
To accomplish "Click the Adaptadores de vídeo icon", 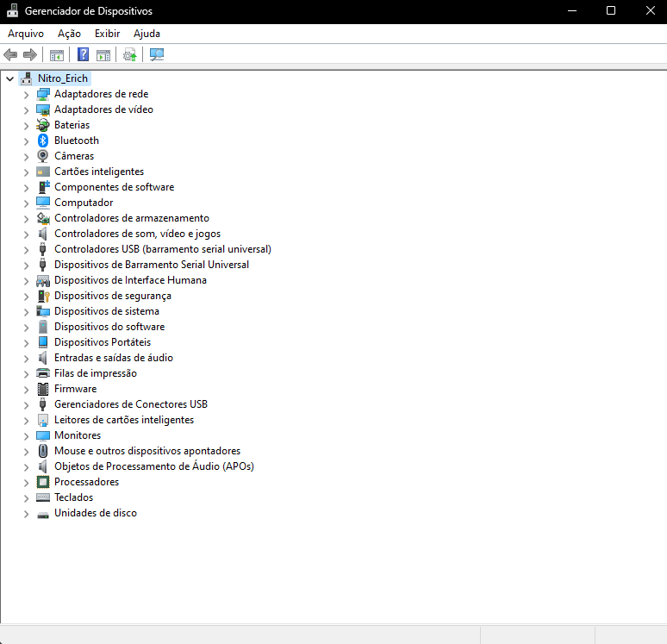I will (x=43, y=109).
